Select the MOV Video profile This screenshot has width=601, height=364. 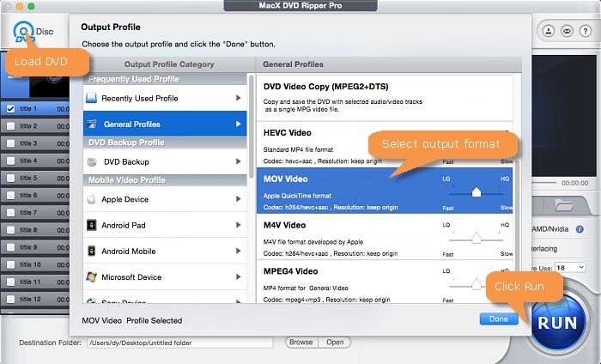coord(385,191)
